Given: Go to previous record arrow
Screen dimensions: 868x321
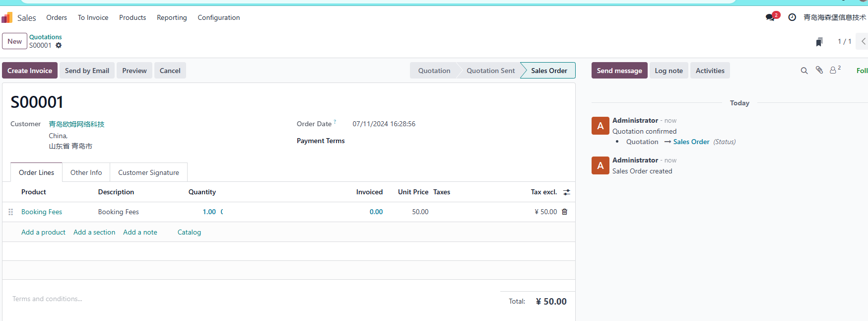Looking at the screenshot, I should [x=863, y=41].
